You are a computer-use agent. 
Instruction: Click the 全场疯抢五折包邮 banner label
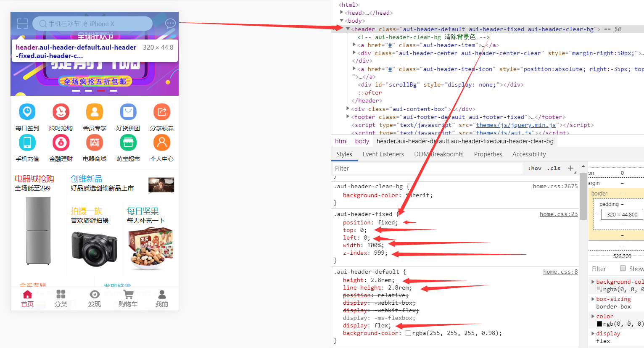pos(95,81)
